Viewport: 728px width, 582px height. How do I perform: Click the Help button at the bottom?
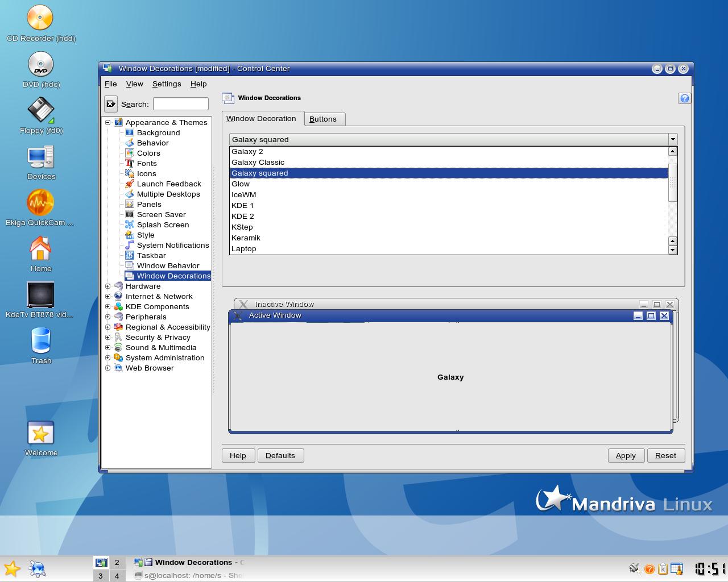pos(238,455)
